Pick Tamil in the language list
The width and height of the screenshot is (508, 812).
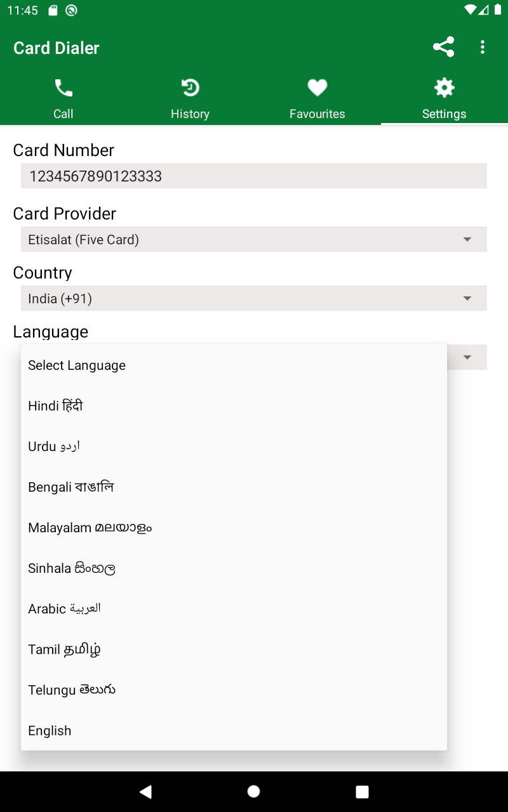[x=234, y=650]
